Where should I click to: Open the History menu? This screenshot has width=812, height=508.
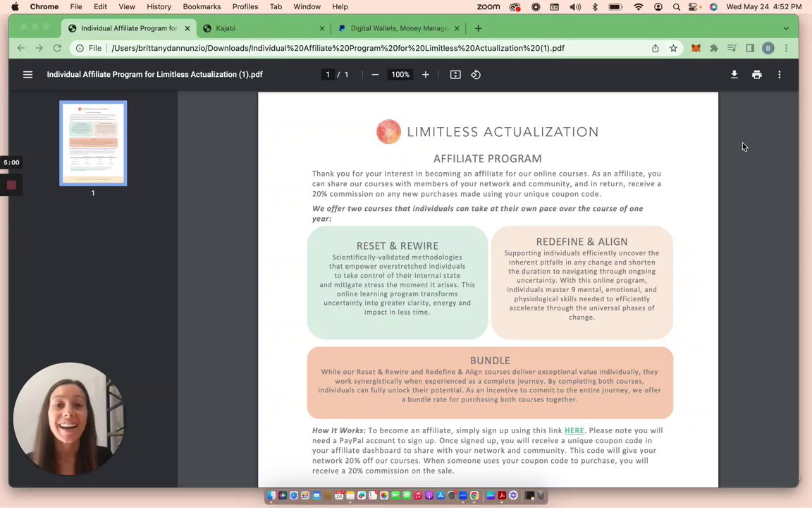(159, 7)
